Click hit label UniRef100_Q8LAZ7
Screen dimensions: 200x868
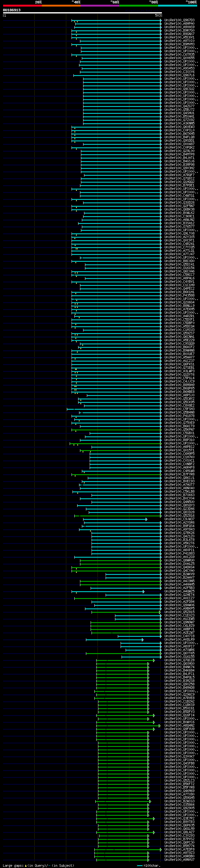(179, 832)
